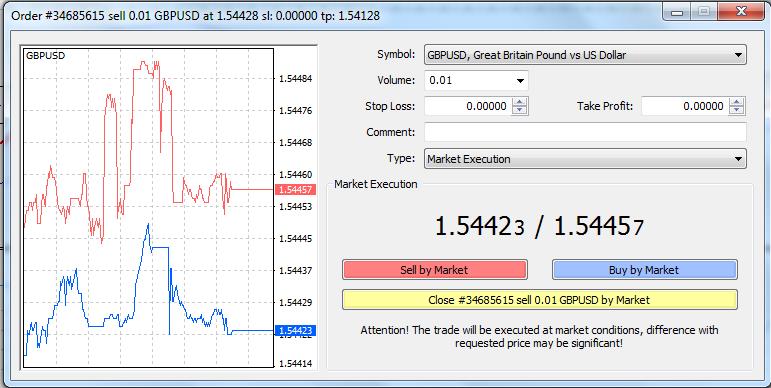
Task: Click the Market Execution group heading
Action: pos(376,184)
